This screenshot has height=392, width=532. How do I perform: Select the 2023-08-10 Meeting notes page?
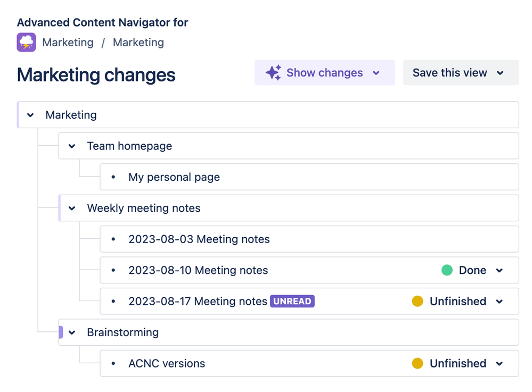point(198,270)
